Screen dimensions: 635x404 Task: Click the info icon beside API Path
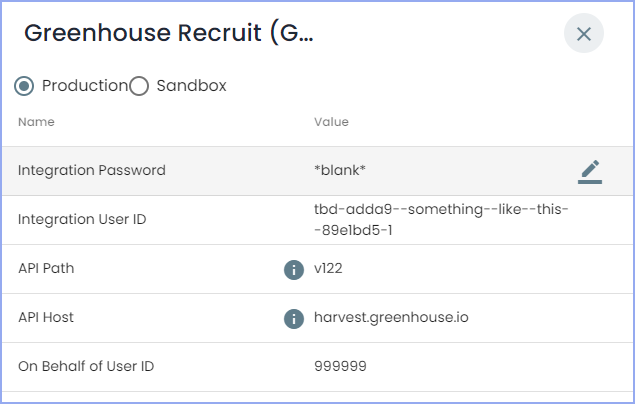294,269
